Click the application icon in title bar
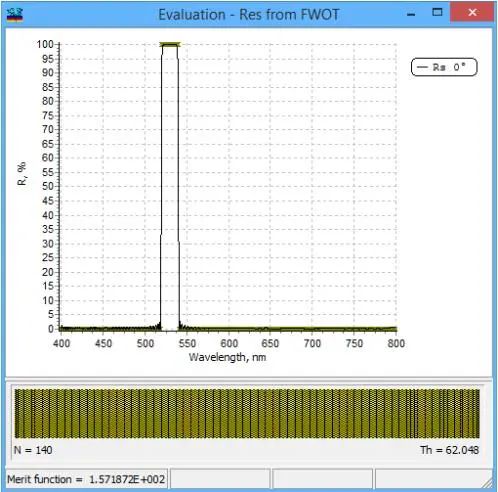 click(15, 15)
